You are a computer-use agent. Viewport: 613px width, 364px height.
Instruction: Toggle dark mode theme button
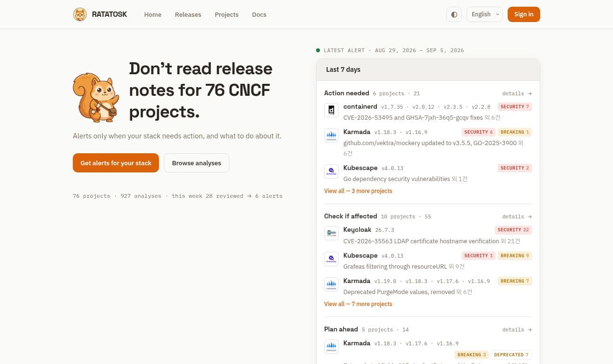(454, 14)
